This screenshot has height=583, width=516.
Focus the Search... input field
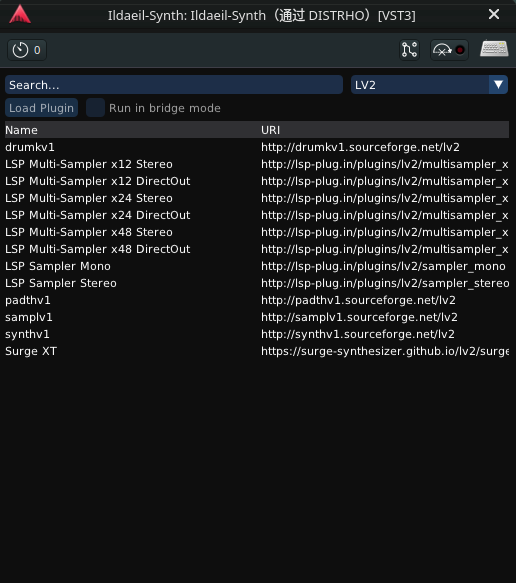174,85
